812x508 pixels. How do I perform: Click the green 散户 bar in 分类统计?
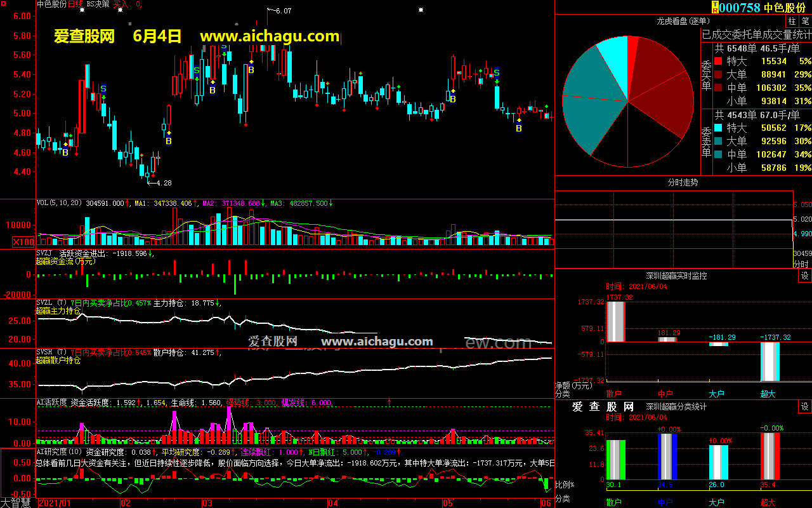coord(615,460)
